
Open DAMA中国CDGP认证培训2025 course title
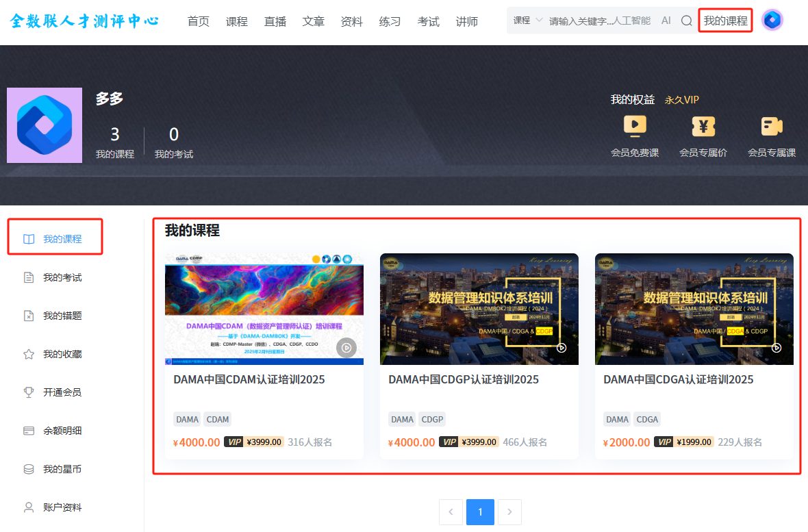pyautogui.click(x=464, y=379)
